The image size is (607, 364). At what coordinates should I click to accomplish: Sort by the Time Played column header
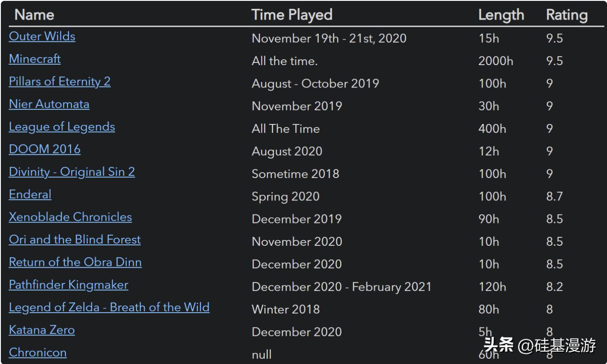pyautogui.click(x=292, y=15)
